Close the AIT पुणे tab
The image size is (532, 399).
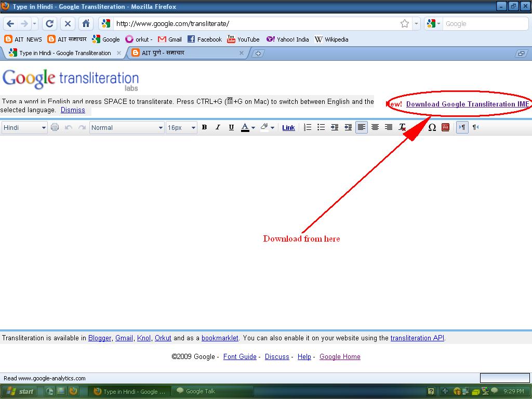[x=241, y=53]
